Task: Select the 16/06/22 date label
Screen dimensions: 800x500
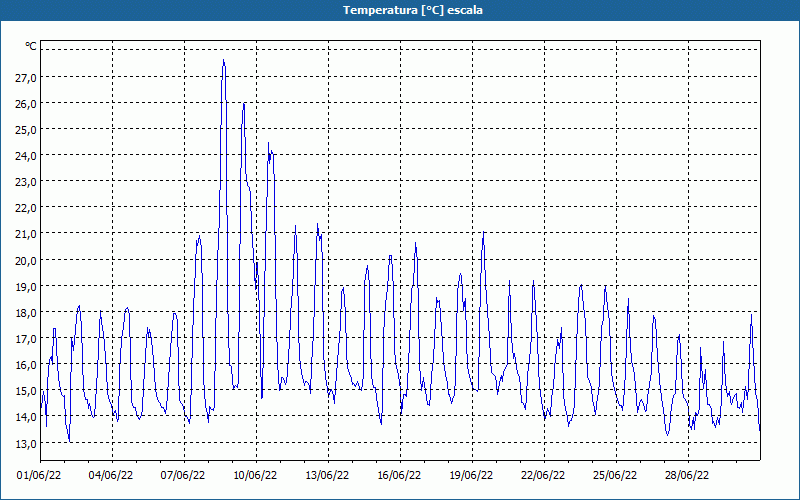Action: [x=399, y=475]
